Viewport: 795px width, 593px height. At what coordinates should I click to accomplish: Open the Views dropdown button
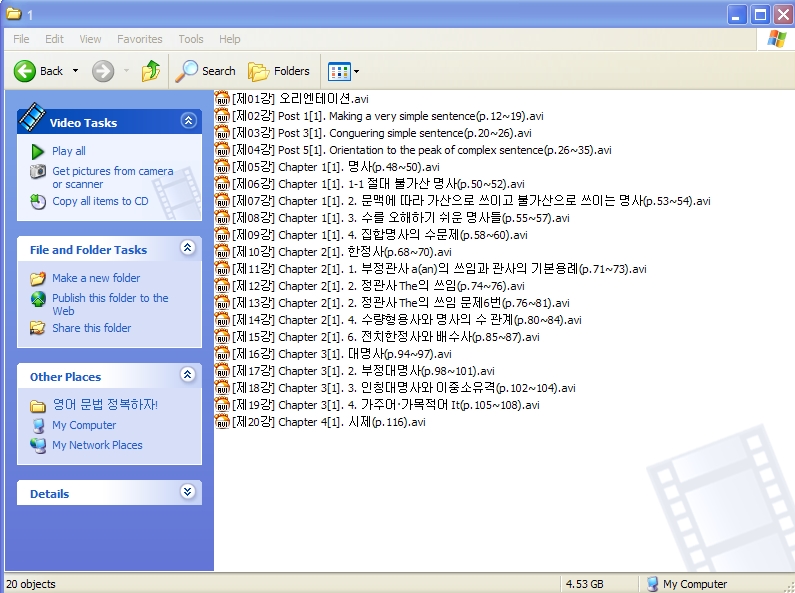(x=343, y=71)
